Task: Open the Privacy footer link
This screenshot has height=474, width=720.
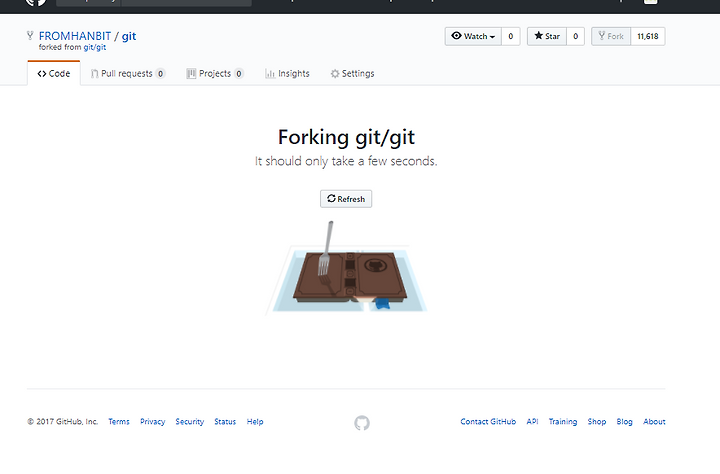Action: tap(152, 422)
